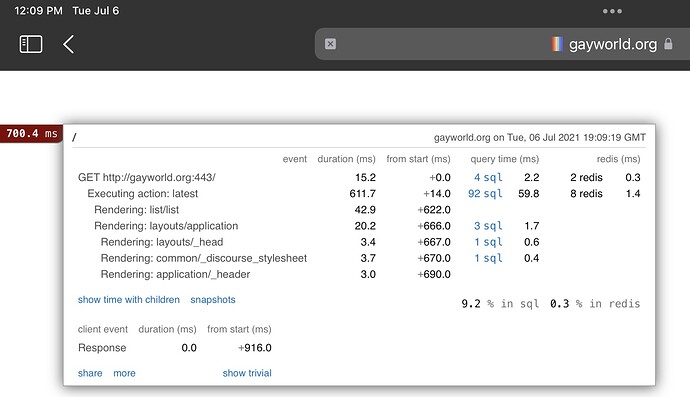Click show trivial link
This screenshot has height=397, width=690.
[247, 373]
